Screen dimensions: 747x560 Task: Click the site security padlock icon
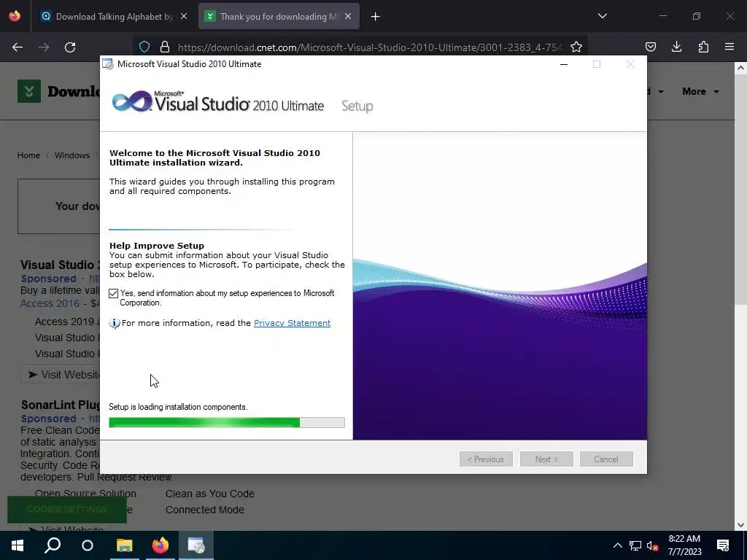coord(165,47)
